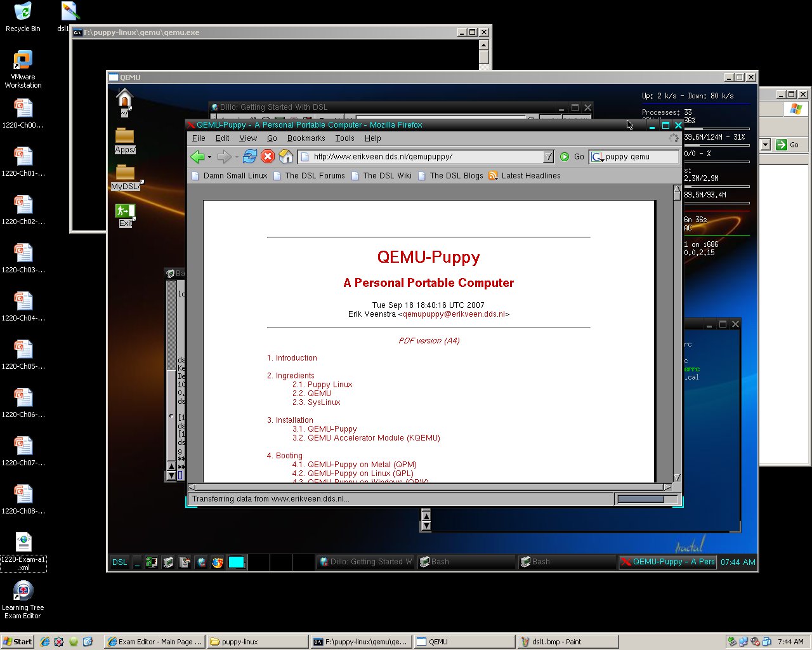Go to '2.1. Puppy Linux' link
The width and height of the screenshot is (812, 650).
tap(322, 385)
